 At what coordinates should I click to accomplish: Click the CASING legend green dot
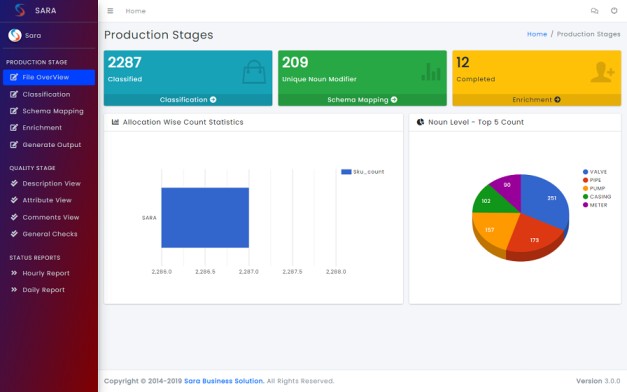(x=585, y=196)
